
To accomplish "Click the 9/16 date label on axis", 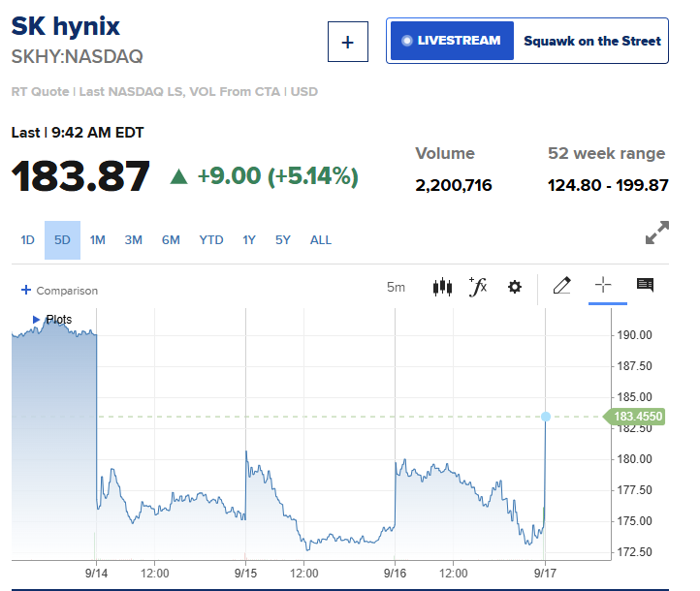I will pos(396,574).
